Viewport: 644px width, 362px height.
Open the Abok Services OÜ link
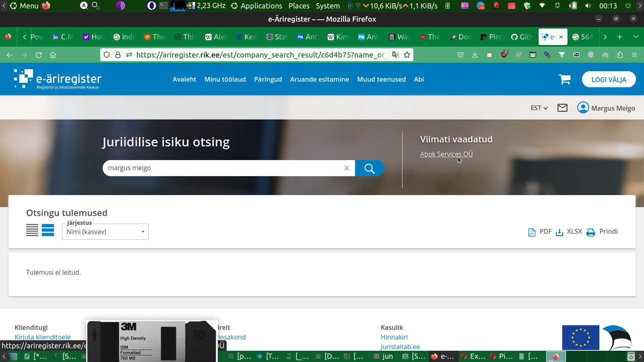coord(446,154)
